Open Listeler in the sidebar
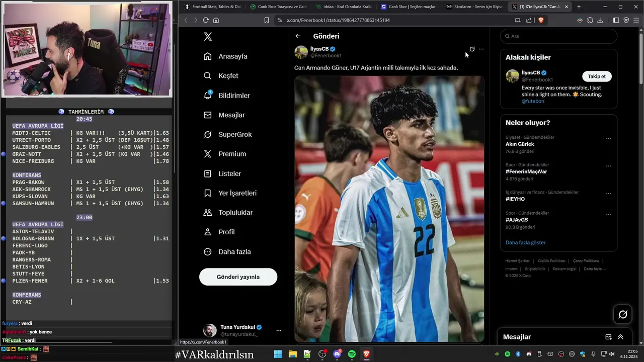 [222, 173]
